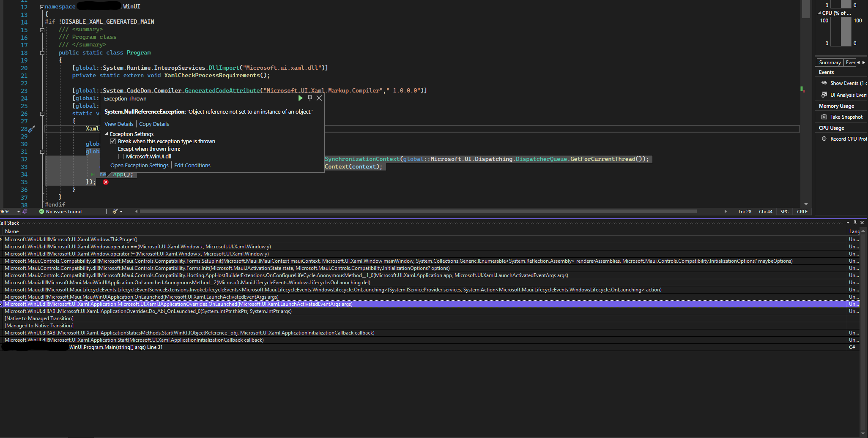This screenshot has width=868, height=438.
Task: Open Exception Settings from the popup
Action: click(x=140, y=165)
